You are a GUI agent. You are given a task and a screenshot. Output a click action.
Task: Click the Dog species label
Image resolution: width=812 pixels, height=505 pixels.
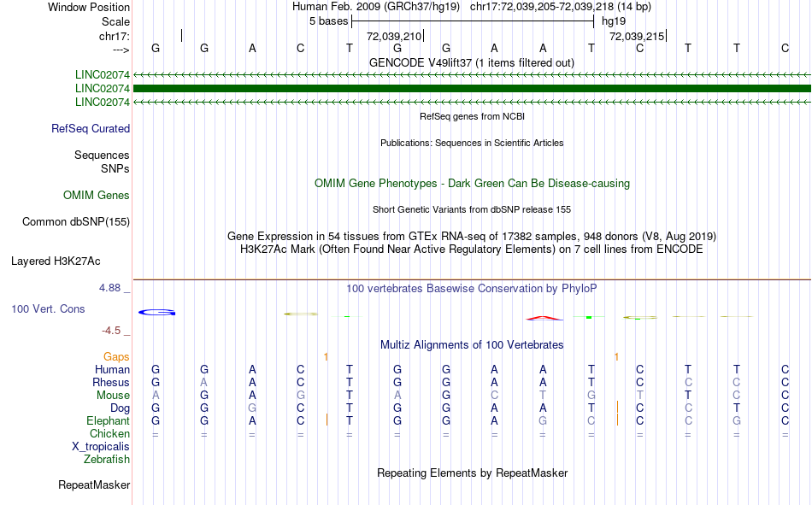120,408
